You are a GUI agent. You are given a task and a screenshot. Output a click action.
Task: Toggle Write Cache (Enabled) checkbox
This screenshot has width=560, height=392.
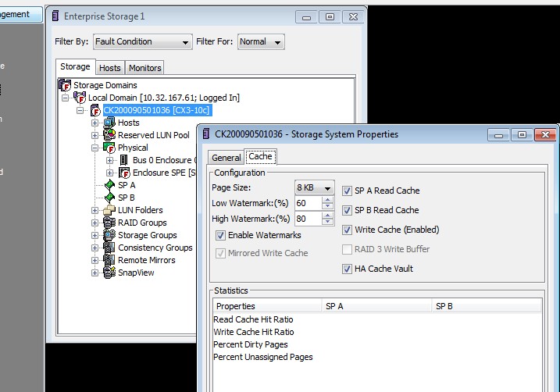point(347,230)
